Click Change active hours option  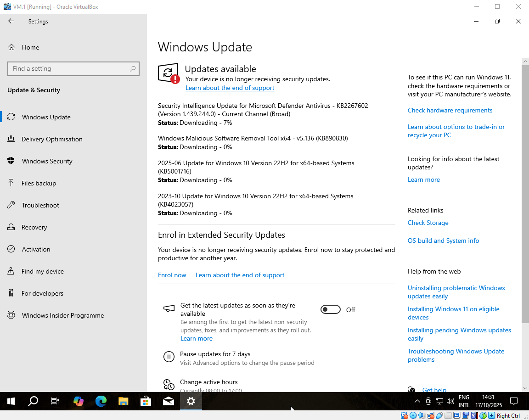[208, 382]
